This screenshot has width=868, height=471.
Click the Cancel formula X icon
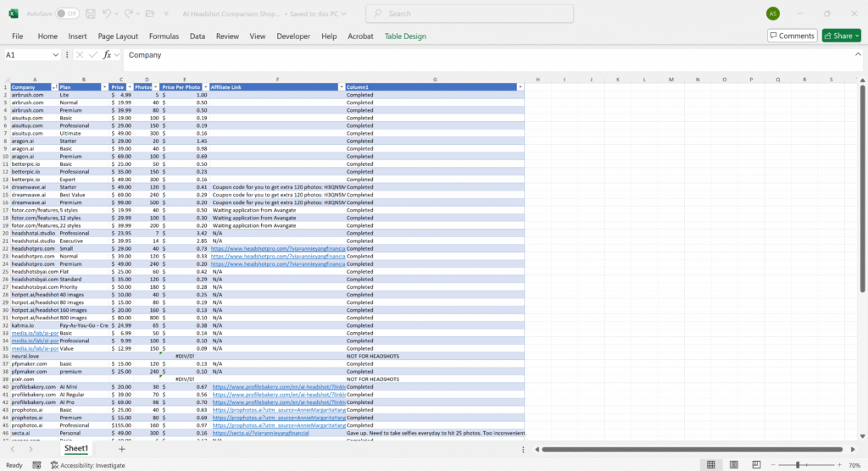tap(80, 55)
